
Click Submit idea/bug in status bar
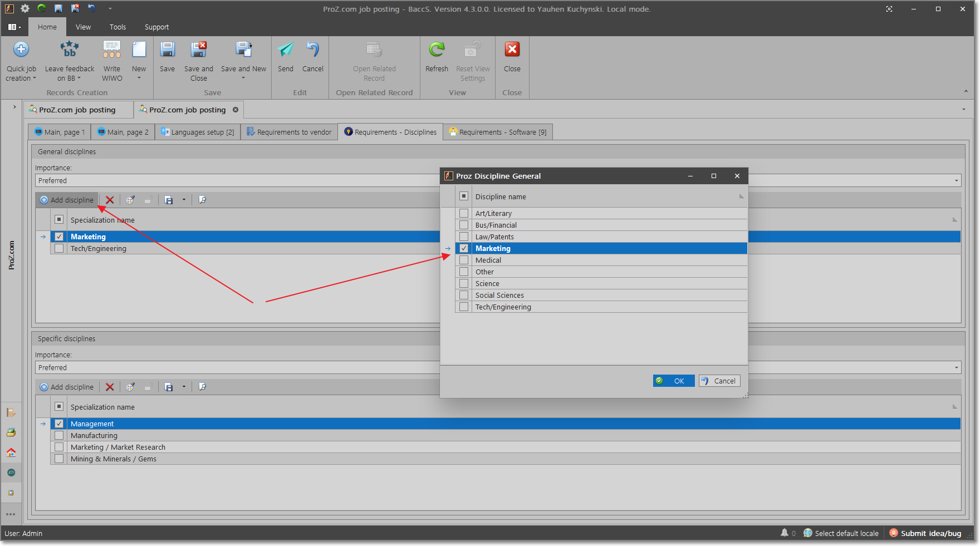[x=925, y=533]
